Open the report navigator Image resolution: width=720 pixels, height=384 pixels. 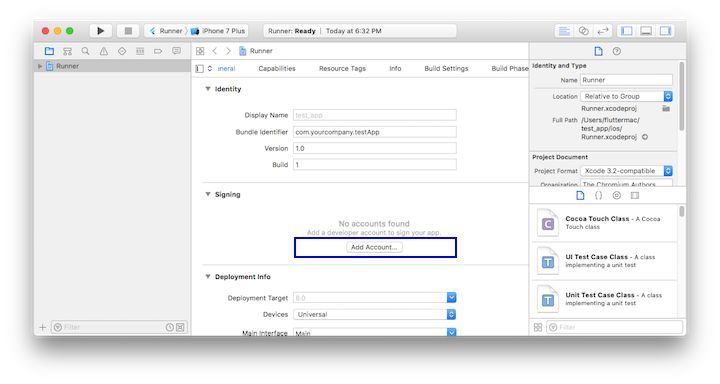[176, 51]
